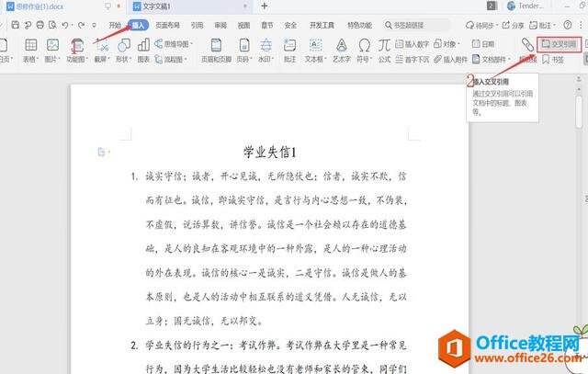
Task: Click the 交叉引用 cross-reference button
Action: point(560,44)
